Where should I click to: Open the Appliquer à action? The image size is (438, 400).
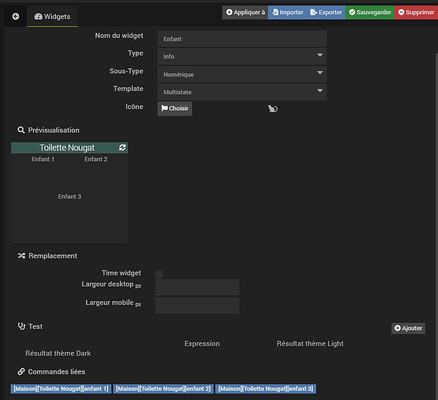coord(245,12)
